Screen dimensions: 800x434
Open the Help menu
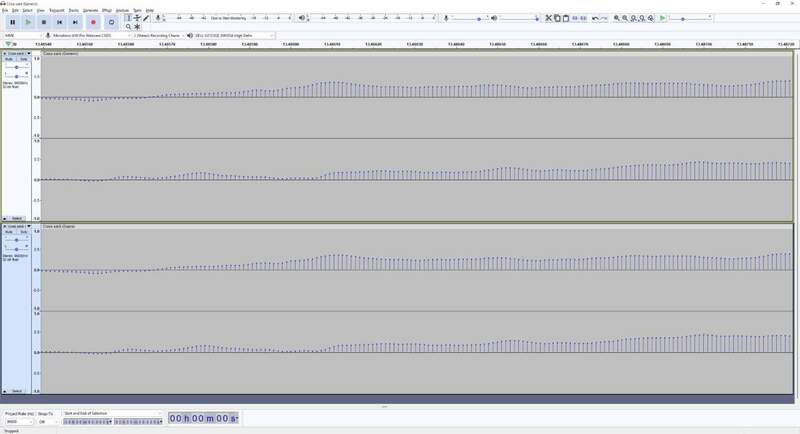click(149, 10)
